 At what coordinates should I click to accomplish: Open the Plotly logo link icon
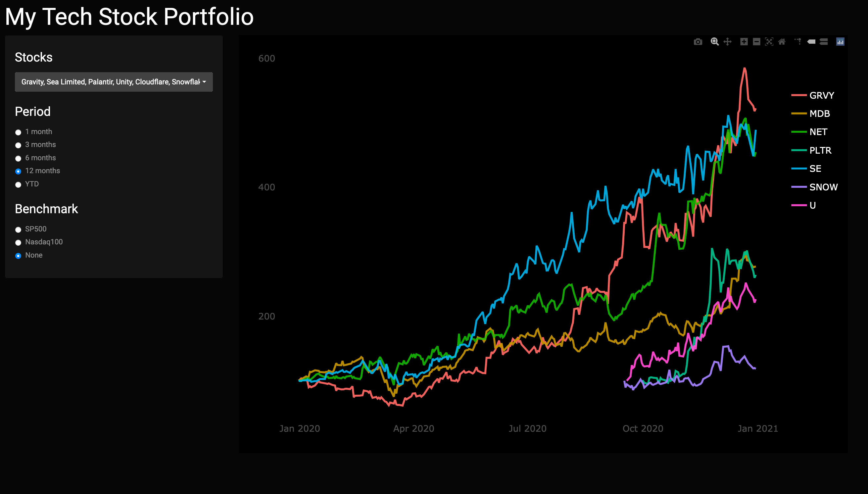point(840,42)
